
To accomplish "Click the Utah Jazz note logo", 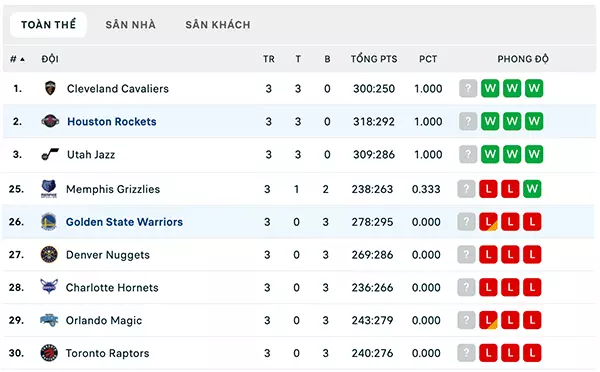I will coord(50,154).
